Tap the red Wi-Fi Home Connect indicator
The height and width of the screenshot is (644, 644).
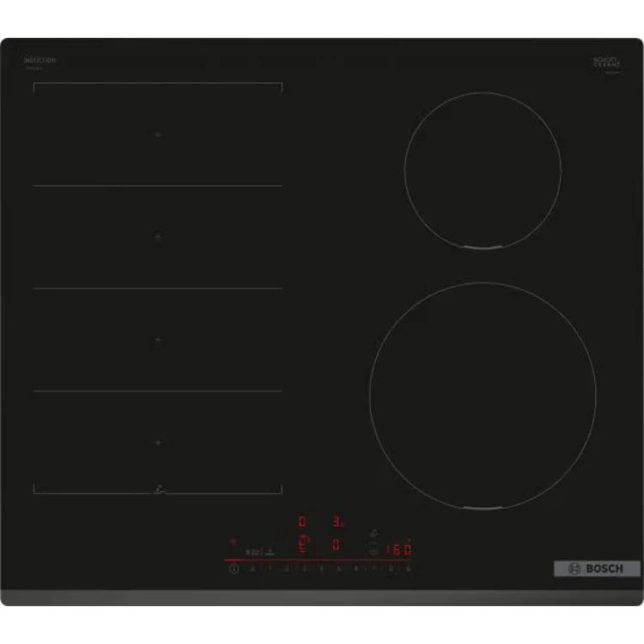pos(232,542)
